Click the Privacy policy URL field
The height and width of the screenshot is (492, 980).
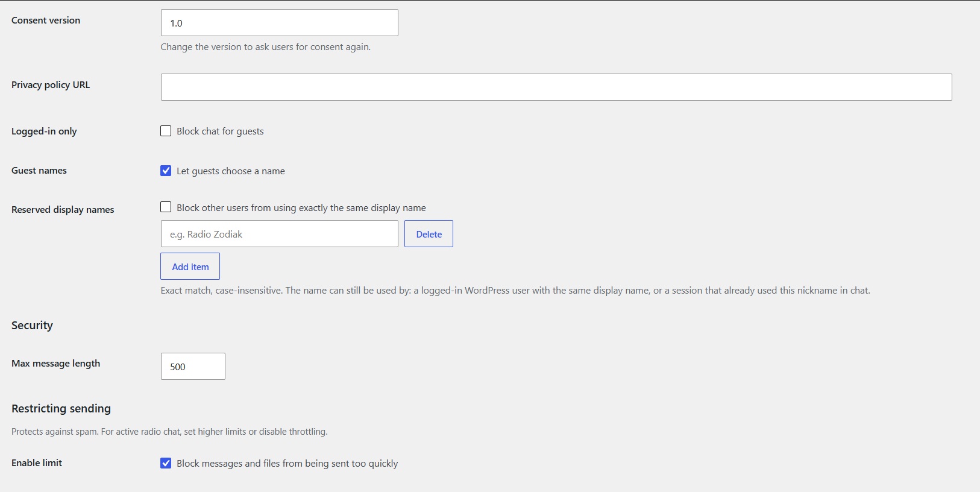tap(556, 87)
